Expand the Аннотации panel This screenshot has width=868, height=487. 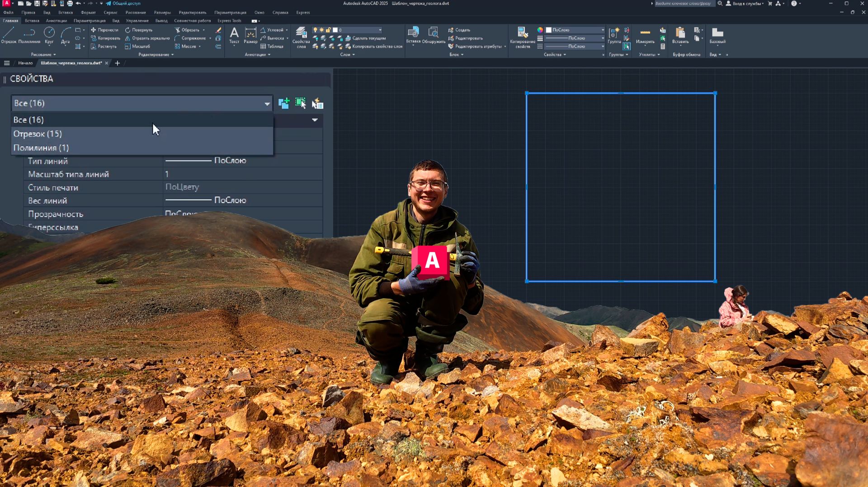(x=258, y=55)
